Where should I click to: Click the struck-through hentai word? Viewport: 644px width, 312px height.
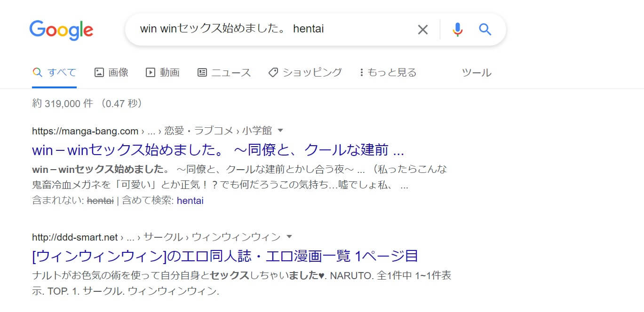pyautogui.click(x=100, y=201)
